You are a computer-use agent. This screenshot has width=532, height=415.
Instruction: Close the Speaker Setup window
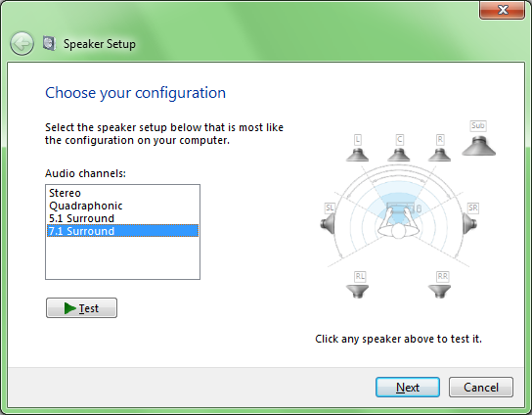tap(502, 10)
